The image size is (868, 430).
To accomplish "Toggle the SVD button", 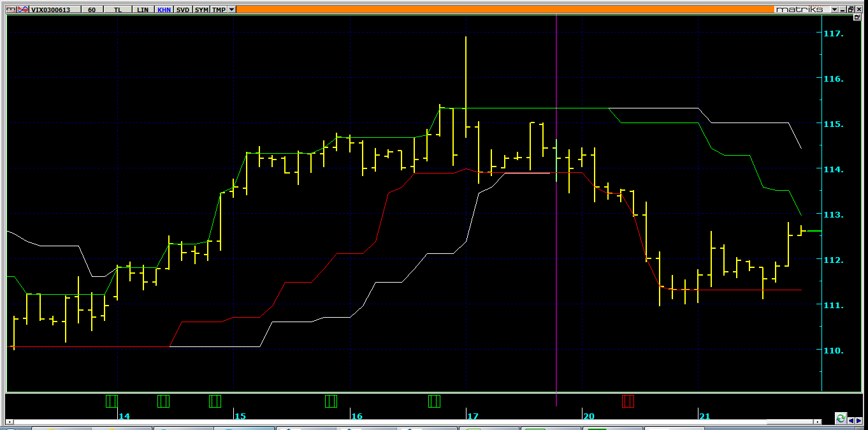I will (x=183, y=10).
